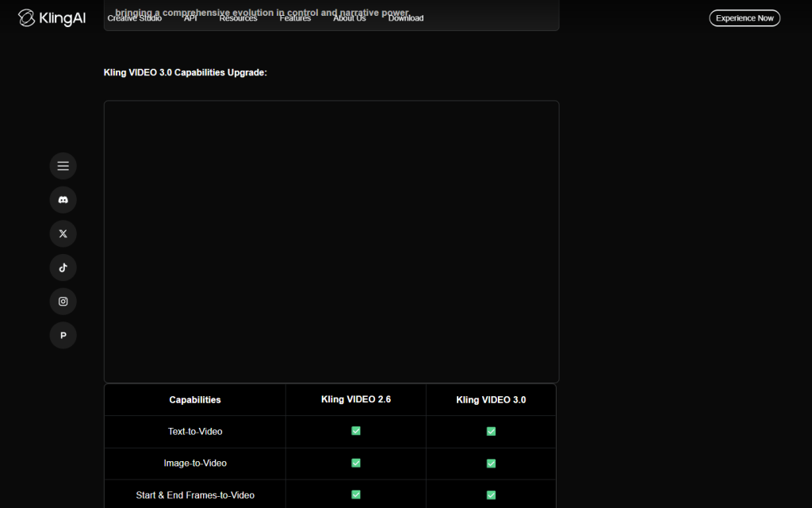812x508 pixels.
Task: Visit the X (Twitter) social icon
Action: pos(63,234)
